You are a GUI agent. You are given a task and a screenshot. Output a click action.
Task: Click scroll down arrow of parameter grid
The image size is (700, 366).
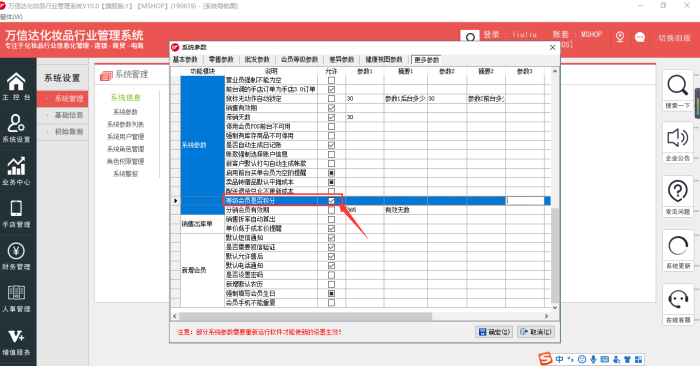pyautogui.click(x=555, y=308)
